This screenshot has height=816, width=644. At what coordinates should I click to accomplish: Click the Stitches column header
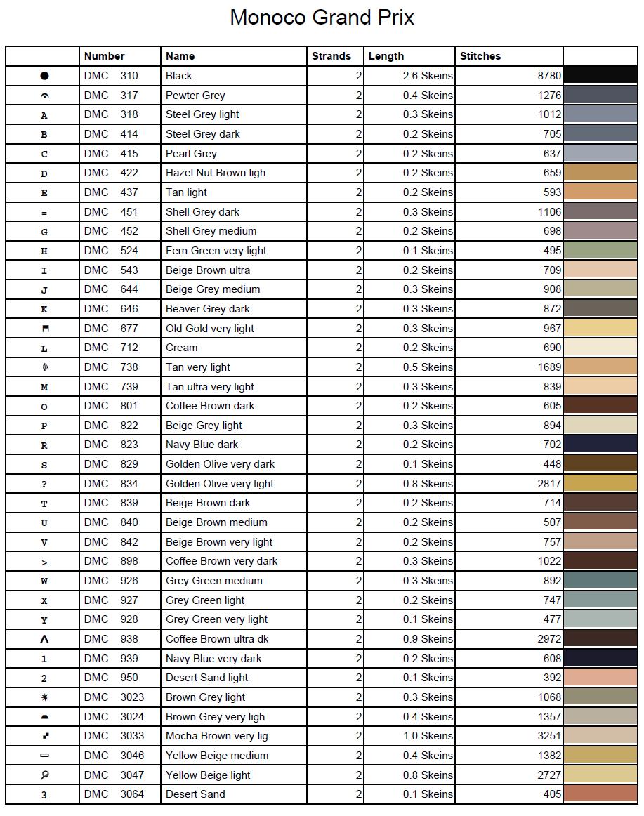click(480, 56)
